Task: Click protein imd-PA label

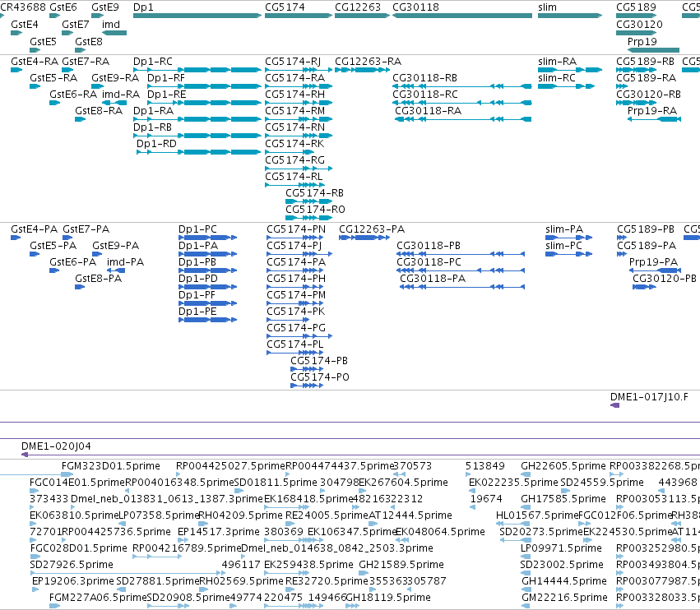Action: click(125, 262)
